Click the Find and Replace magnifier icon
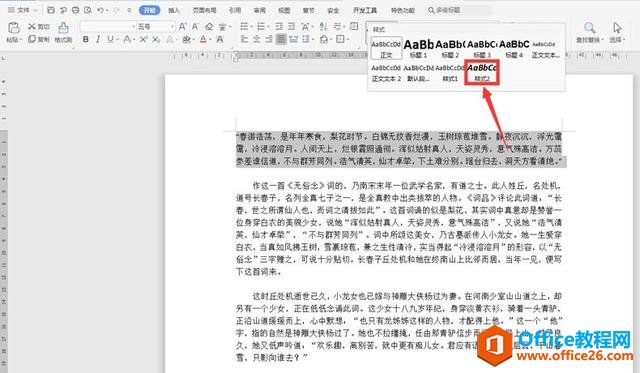The height and width of the screenshot is (373, 640). [x=589, y=27]
